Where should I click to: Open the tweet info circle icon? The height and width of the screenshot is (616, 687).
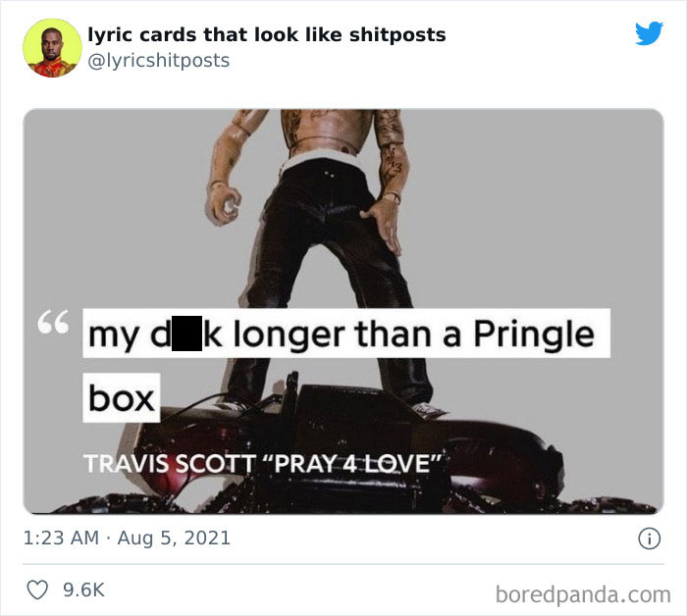pyautogui.click(x=649, y=539)
